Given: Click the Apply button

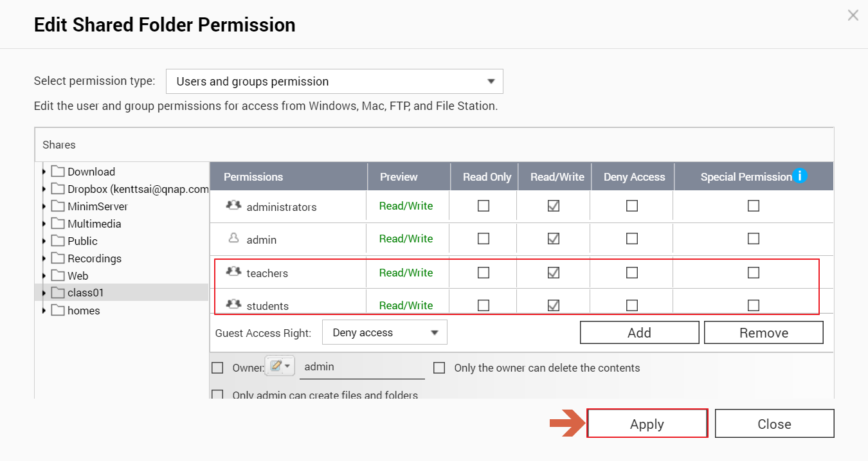Looking at the screenshot, I should (x=647, y=424).
